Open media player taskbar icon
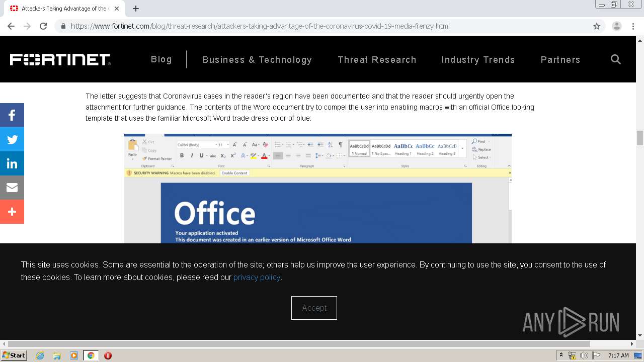Screen dimensions: 644x362 click(74, 355)
